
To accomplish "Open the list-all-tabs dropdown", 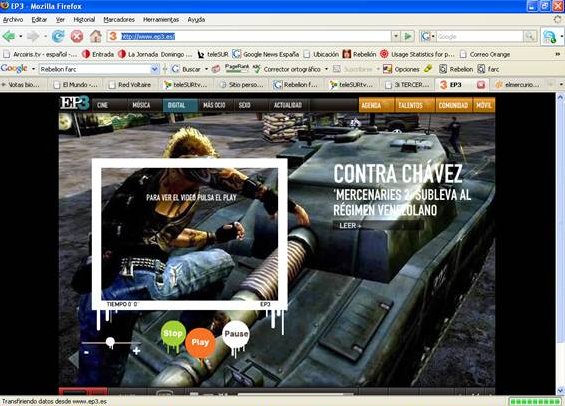I will [x=561, y=84].
